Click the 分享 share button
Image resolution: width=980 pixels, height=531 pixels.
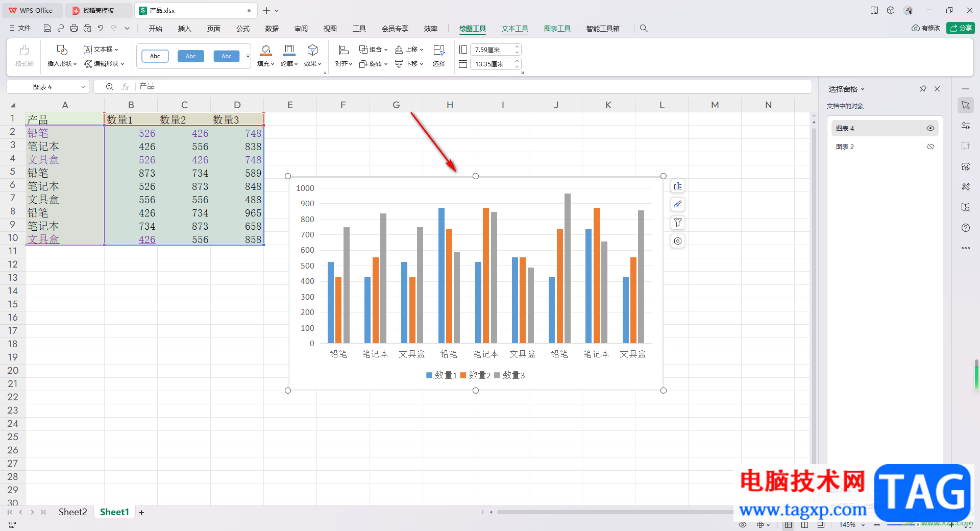[961, 28]
